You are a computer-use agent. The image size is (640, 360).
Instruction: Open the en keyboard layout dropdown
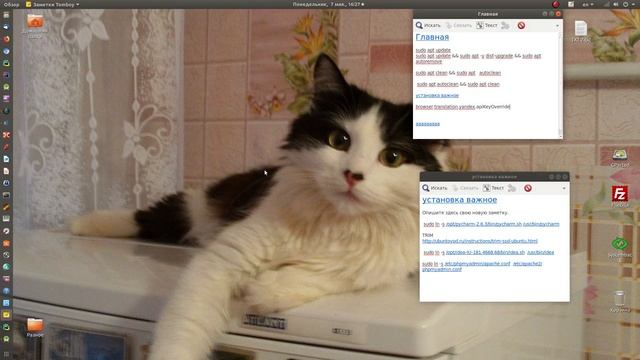(588, 4)
